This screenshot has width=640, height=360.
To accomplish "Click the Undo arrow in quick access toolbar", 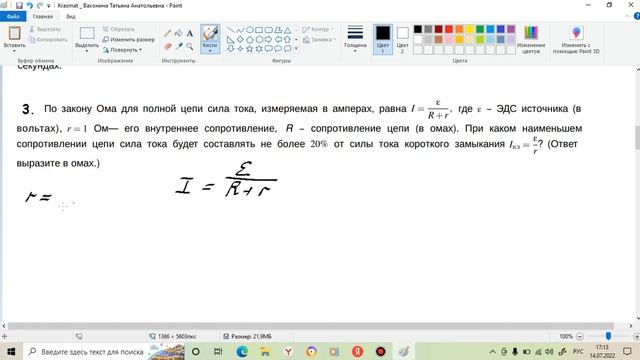I will (x=29, y=6).
